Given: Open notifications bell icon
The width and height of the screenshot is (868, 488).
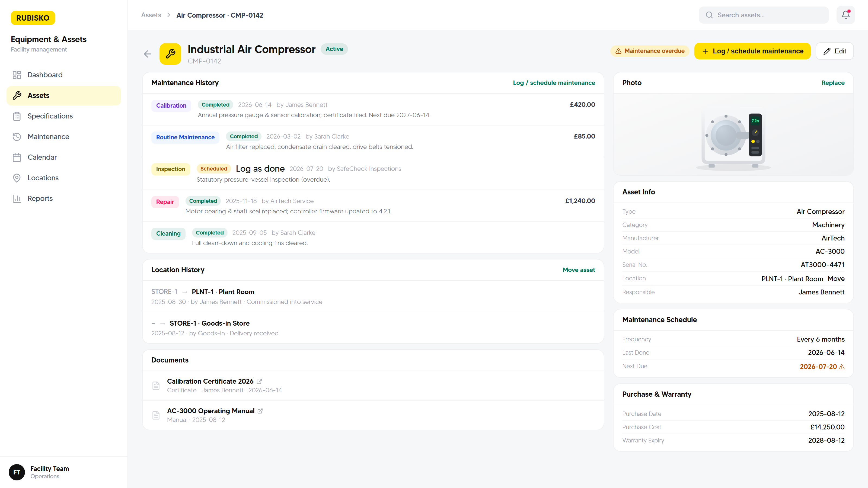Looking at the screenshot, I should (x=845, y=15).
